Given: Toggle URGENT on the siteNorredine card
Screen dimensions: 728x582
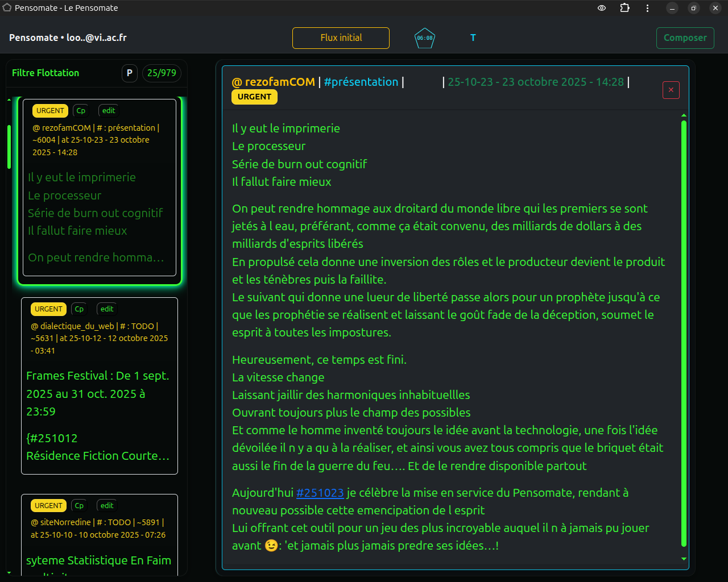Looking at the screenshot, I should point(48,505).
